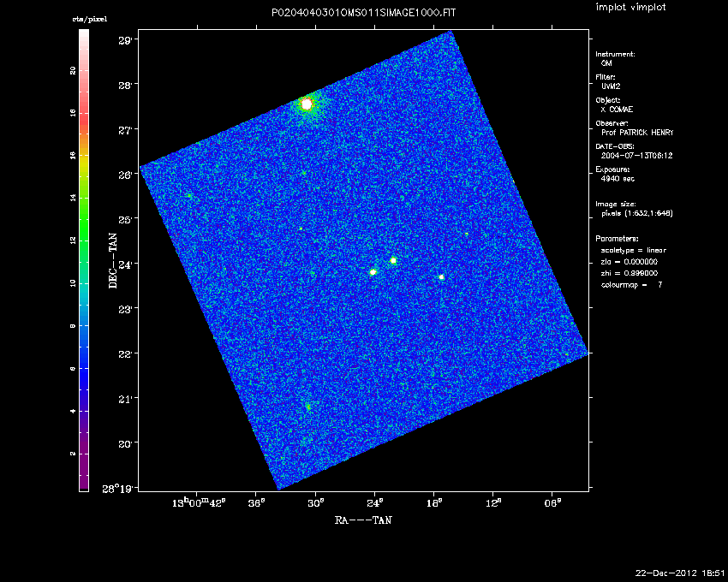This screenshot has height=582, width=728.
Task: Click the red section of the colour bar
Action: tap(84, 103)
